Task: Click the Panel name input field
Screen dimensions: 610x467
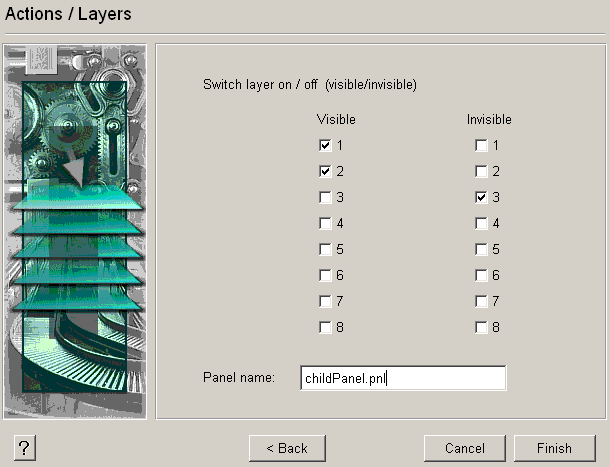Action: 402,378
